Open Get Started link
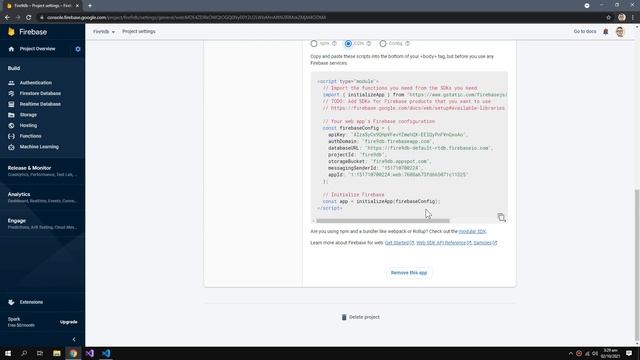 point(399,243)
